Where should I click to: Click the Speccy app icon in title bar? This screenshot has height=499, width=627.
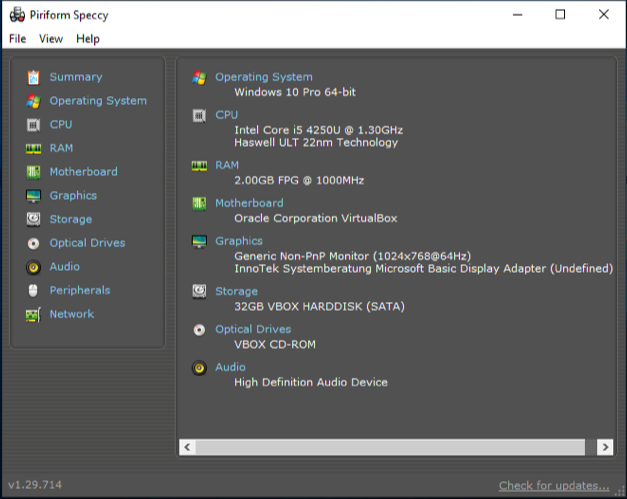pyautogui.click(x=17, y=15)
